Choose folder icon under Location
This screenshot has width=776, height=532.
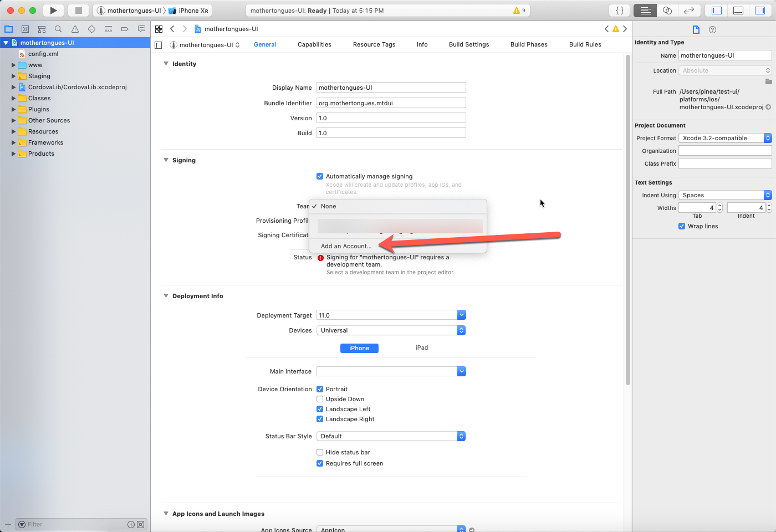pyautogui.click(x=768, y=81)
